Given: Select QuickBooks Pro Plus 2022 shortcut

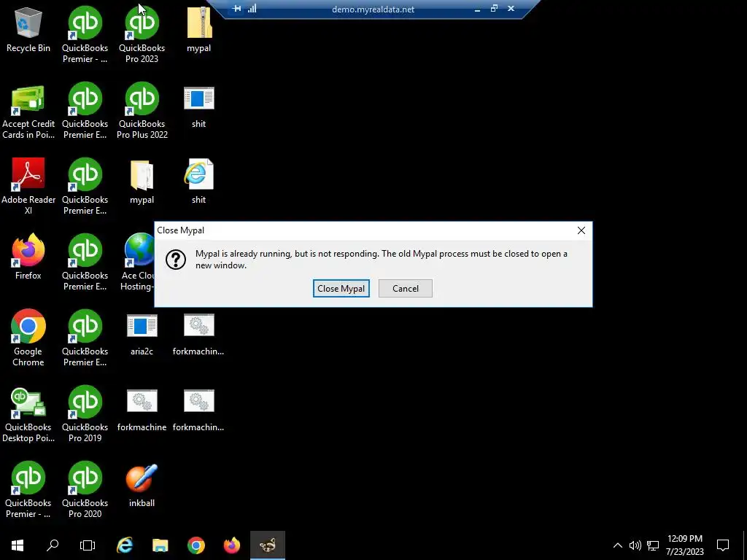Looking at the screenshot, I should point(142,112).
